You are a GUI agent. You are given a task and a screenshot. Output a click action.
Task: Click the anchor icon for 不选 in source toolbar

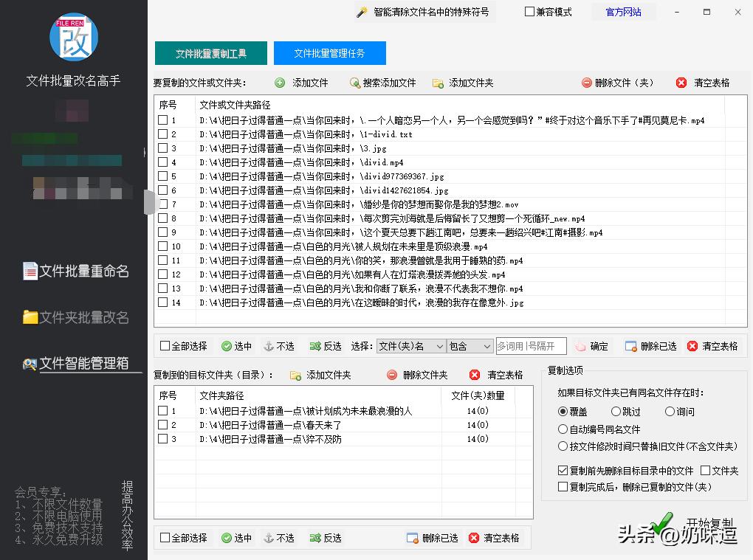pos(269,346)
